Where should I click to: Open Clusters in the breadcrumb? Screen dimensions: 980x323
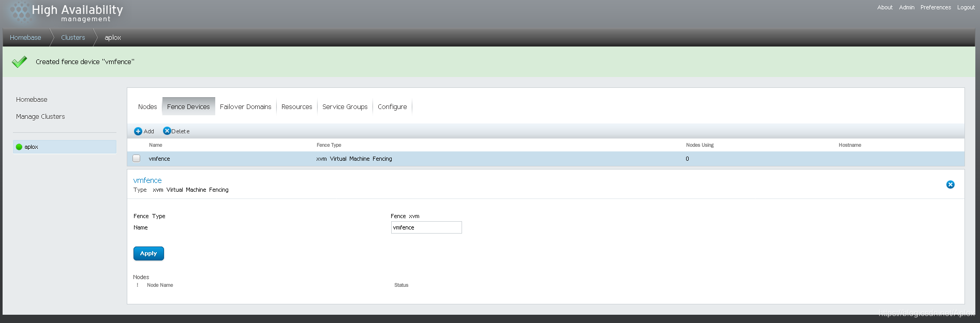coord(73,38)
